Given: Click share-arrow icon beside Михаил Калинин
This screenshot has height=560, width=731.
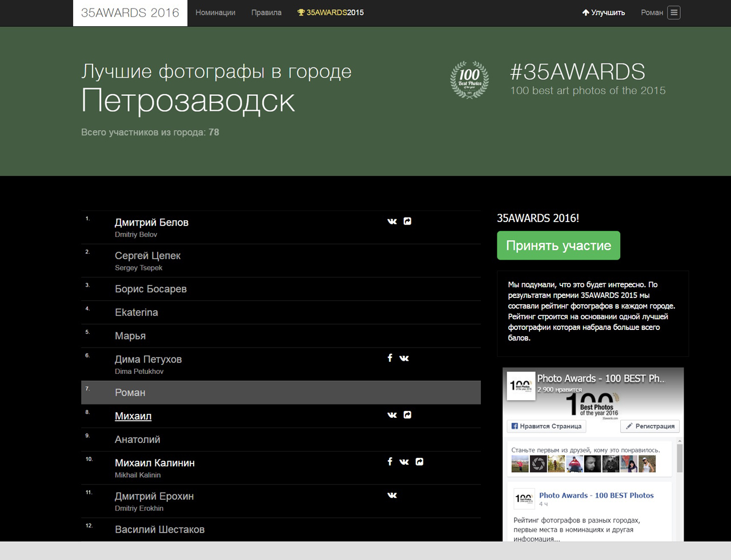Looking at the screenshot, I should tap(419, 462).
